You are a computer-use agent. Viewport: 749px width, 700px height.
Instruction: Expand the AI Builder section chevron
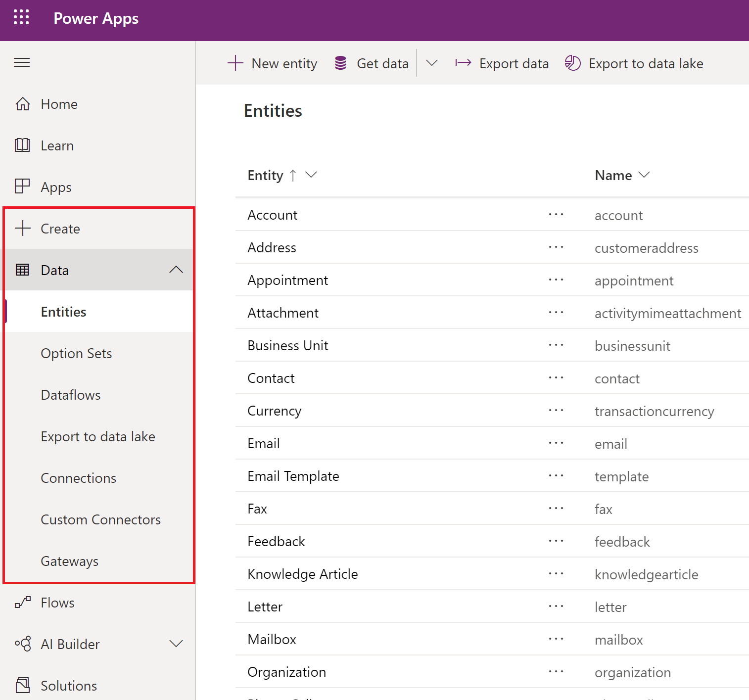click(x=176, y=644)
